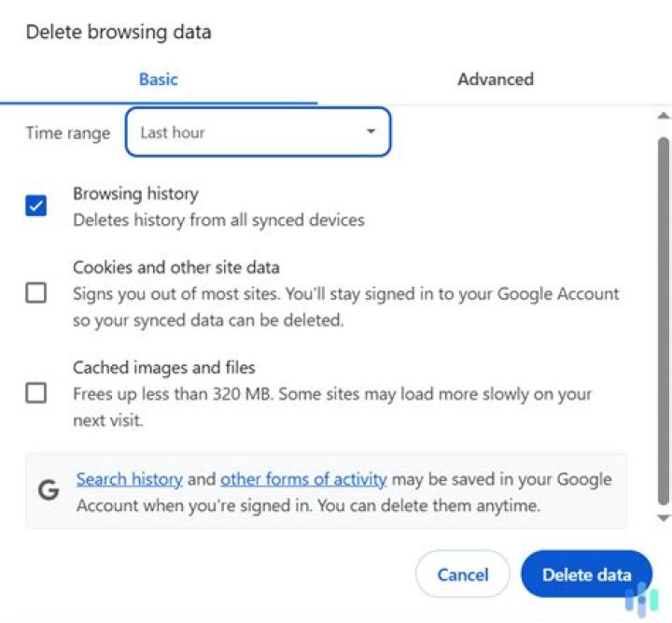Follow the other forms of activity link
Viewport: 672px width, 623px height.
click(303, 479)
